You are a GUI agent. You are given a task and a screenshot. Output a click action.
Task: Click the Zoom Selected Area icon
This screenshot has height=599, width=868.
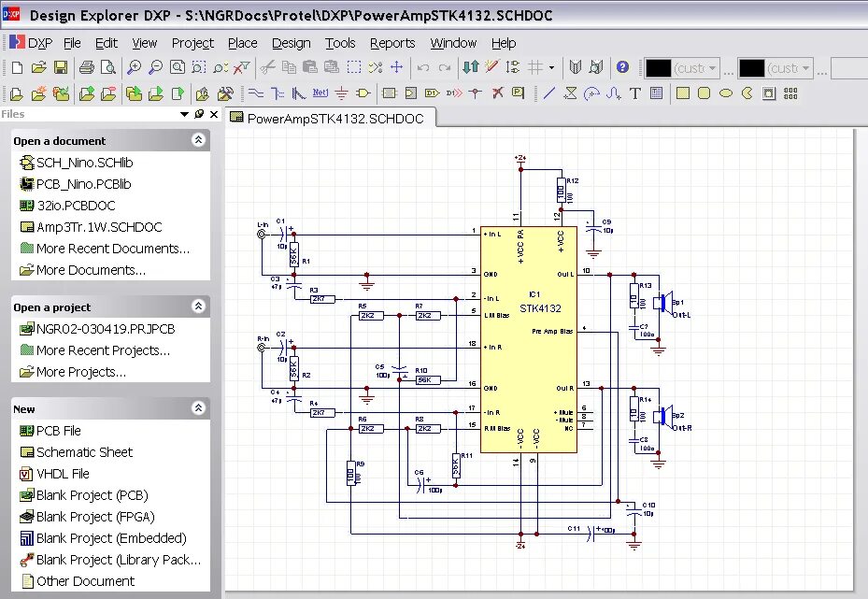tap(199, 67)
